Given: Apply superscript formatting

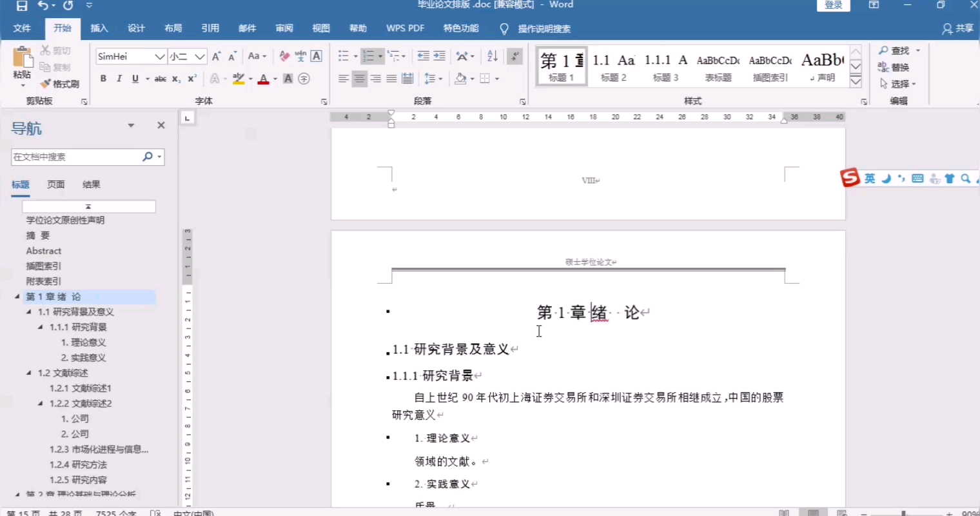Looking at the screenshot, I should [191, 79].
